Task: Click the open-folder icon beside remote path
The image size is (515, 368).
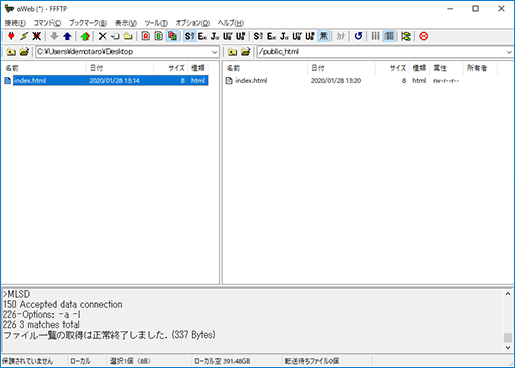Action: tap(246, 52)
